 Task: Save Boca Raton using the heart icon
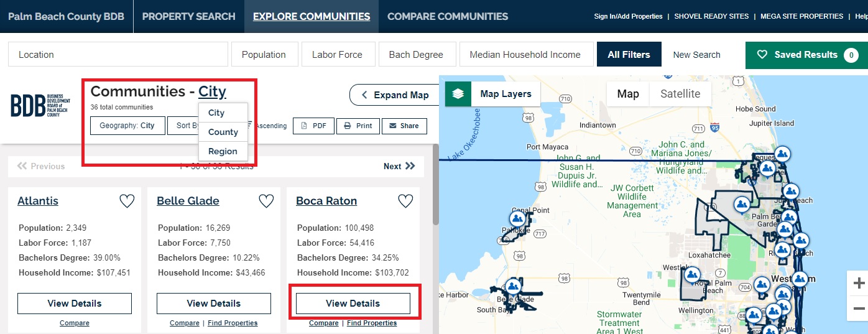coord(405,201)
